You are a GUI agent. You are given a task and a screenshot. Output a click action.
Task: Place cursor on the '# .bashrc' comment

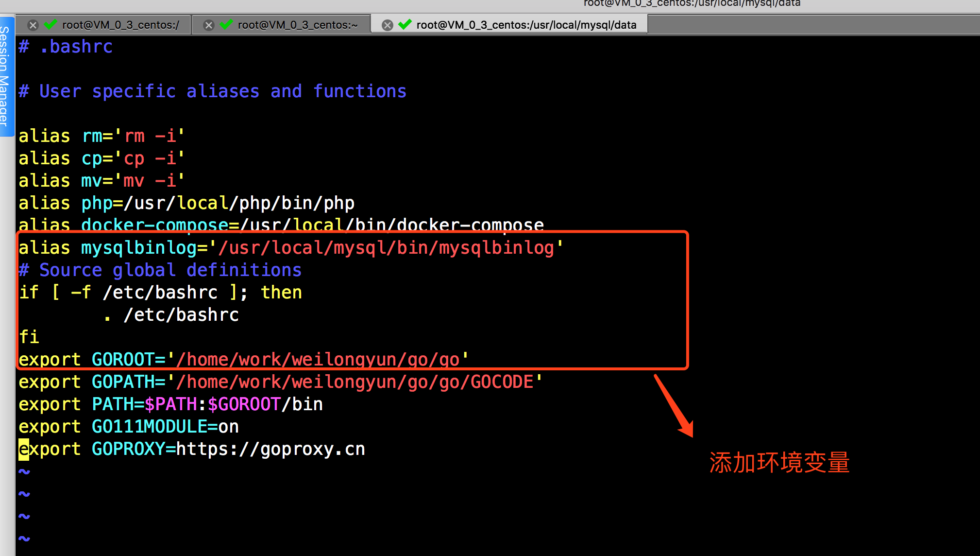click(66, 47)
